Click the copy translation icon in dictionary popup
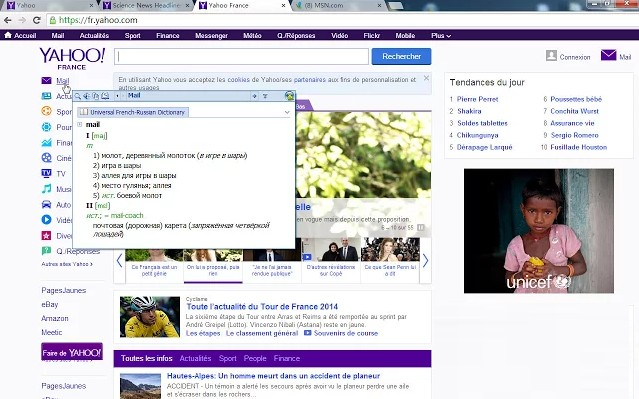The height and width of the screenshot is (399, 639). coord(96,96)
